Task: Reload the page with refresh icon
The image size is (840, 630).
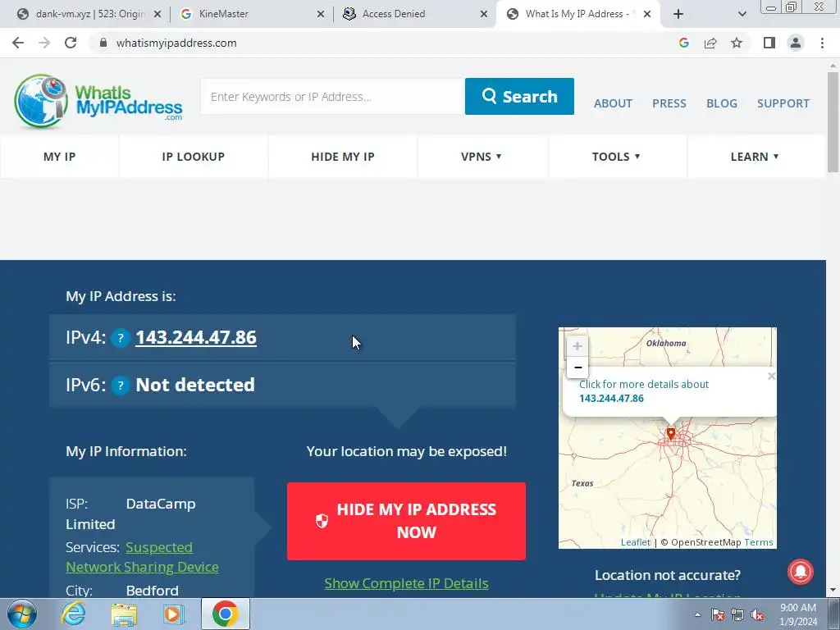Action: click(71, 43)
